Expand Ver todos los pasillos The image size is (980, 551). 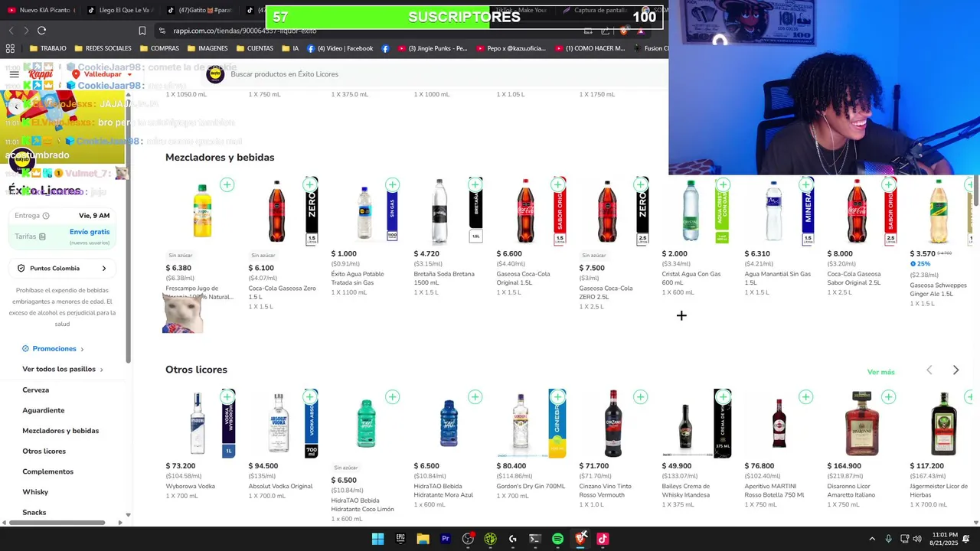63,369
